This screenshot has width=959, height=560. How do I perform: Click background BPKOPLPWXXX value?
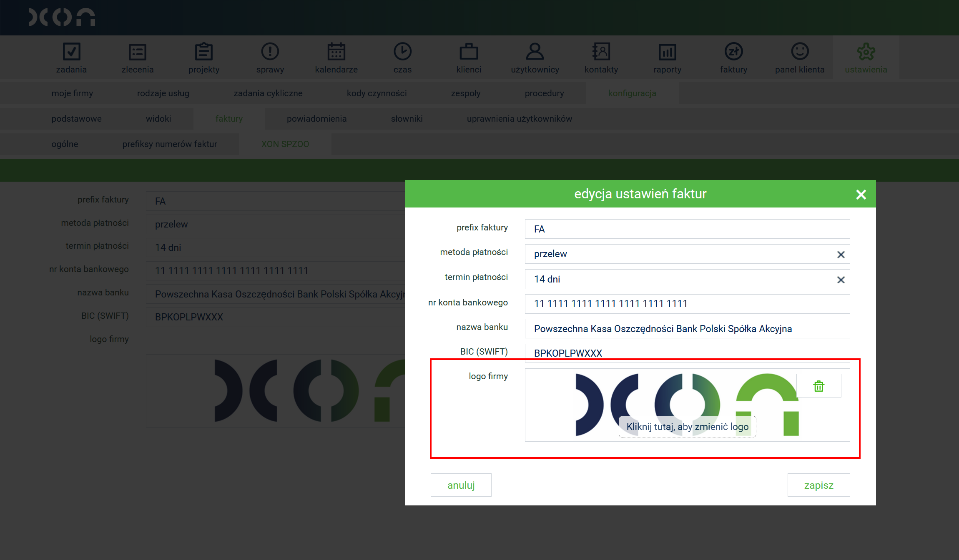189,317
